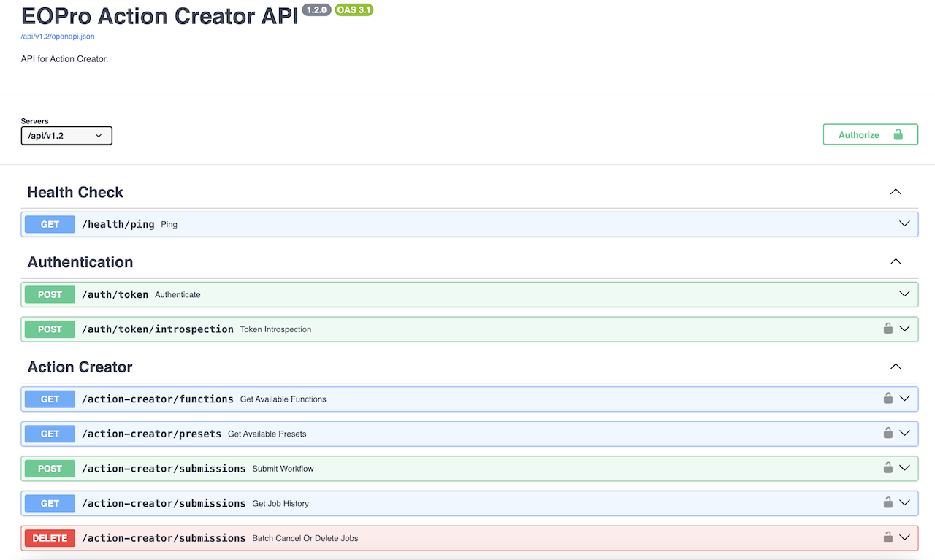The height and width of the screenshot is (560, 935).
Task: Click POST badge for /auth/token Authenticate
Action: pyautogui.click(x=50, y=294)
